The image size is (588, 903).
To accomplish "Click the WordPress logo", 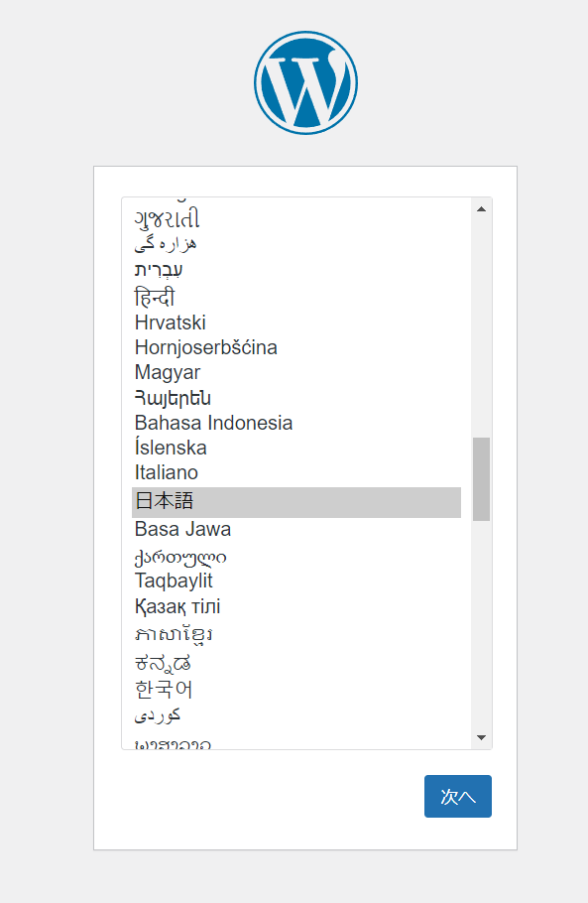I will click(x=305, y=83).
